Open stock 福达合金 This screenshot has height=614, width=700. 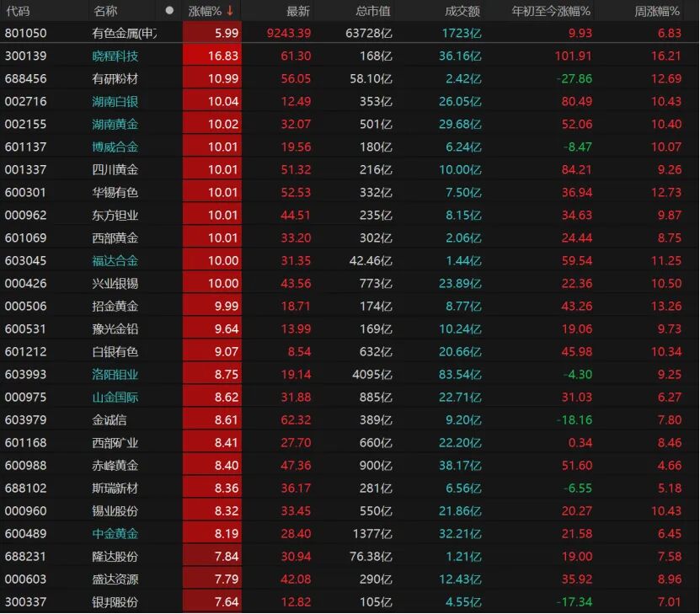tap(115, 260)
